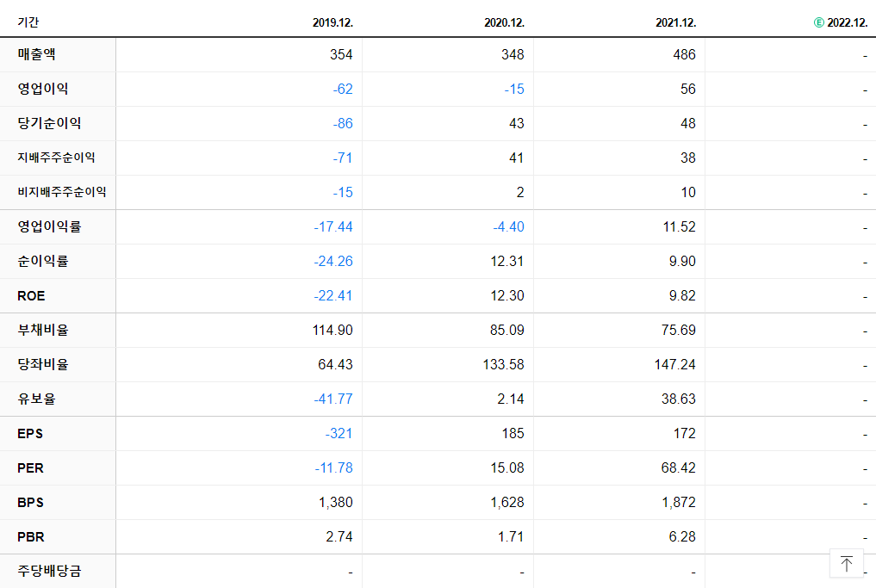This screenshot has height=588, width=876.
Task: Click the 비지배주주순이익 row label
Action: 61,192
